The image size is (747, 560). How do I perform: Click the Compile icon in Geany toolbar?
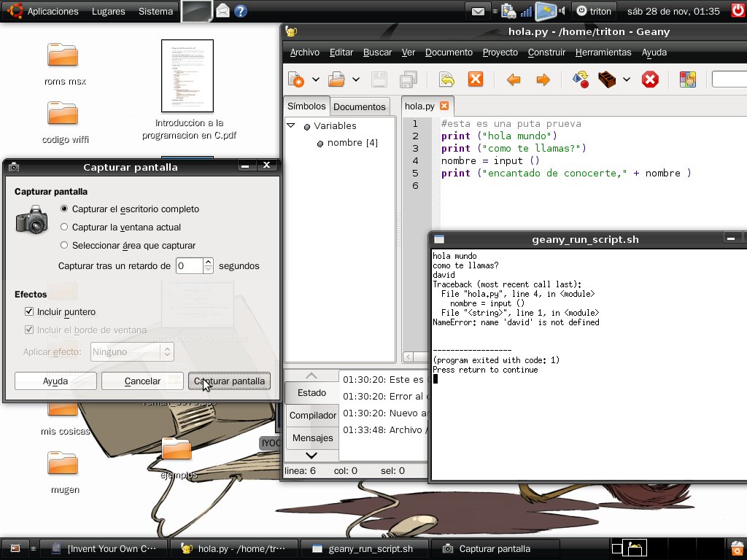pyautogui.click(x=581, y=79)
